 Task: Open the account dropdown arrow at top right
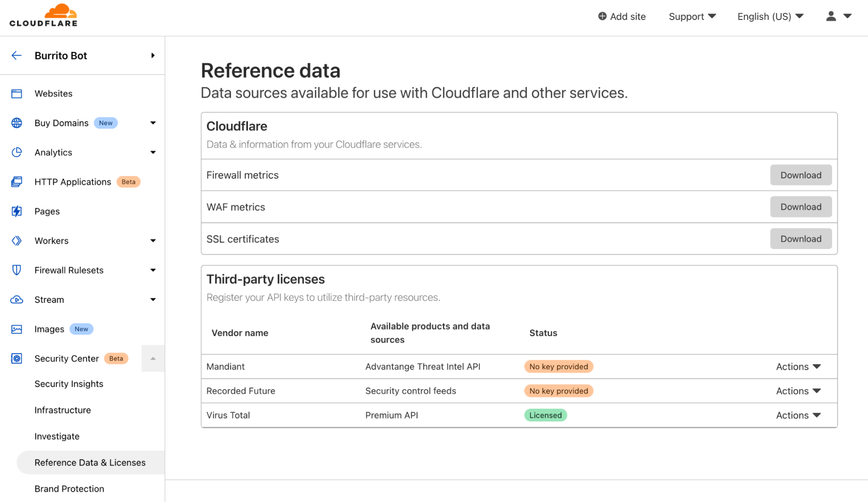pos(847,16)
